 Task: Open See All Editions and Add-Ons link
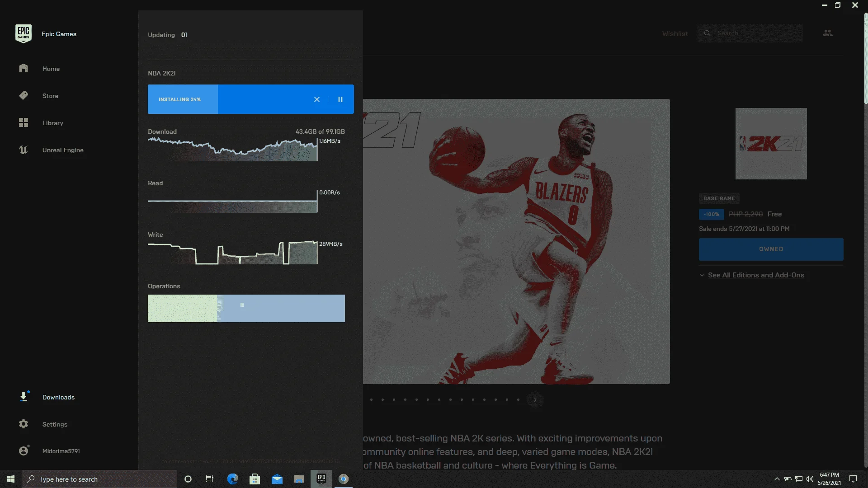[756, 275]
